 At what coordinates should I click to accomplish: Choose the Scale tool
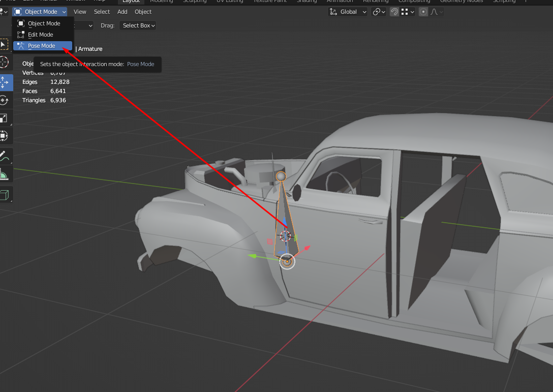(x=4, y=118)
